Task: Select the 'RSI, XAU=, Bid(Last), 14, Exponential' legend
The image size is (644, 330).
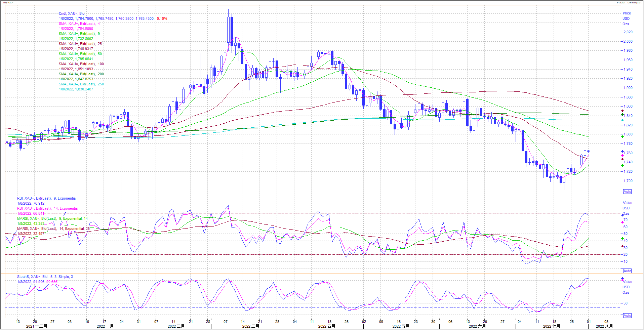Action: point(48,209)
